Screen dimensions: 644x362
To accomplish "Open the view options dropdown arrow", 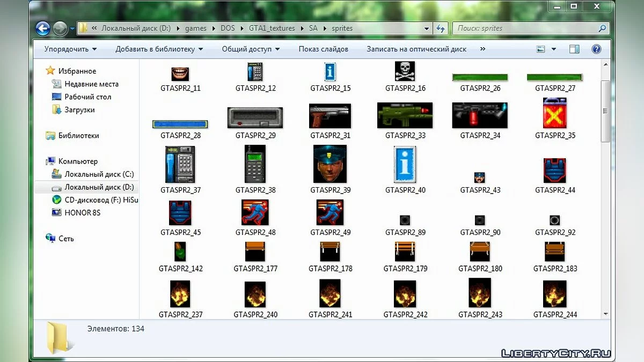I will (x=554, y=49).
